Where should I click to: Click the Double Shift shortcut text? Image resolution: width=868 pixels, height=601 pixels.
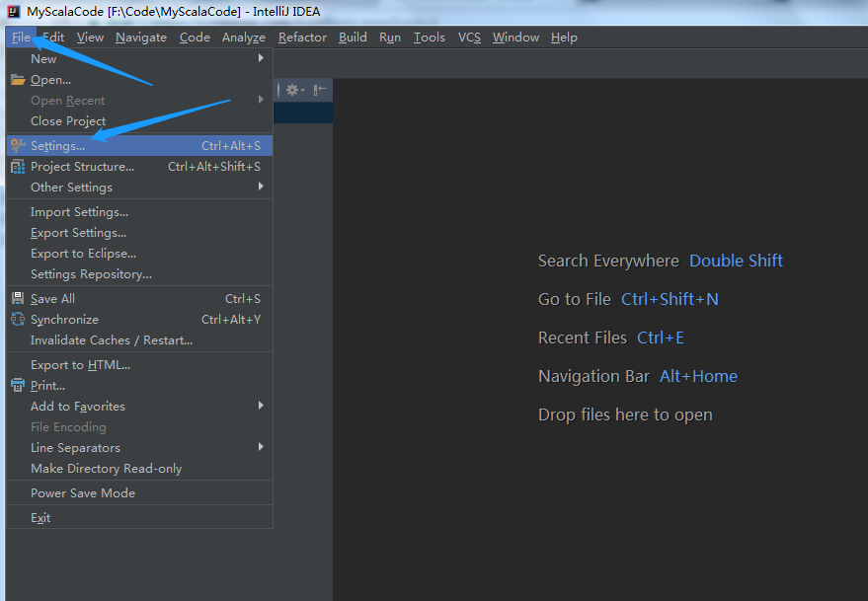[x=736, y=261]
